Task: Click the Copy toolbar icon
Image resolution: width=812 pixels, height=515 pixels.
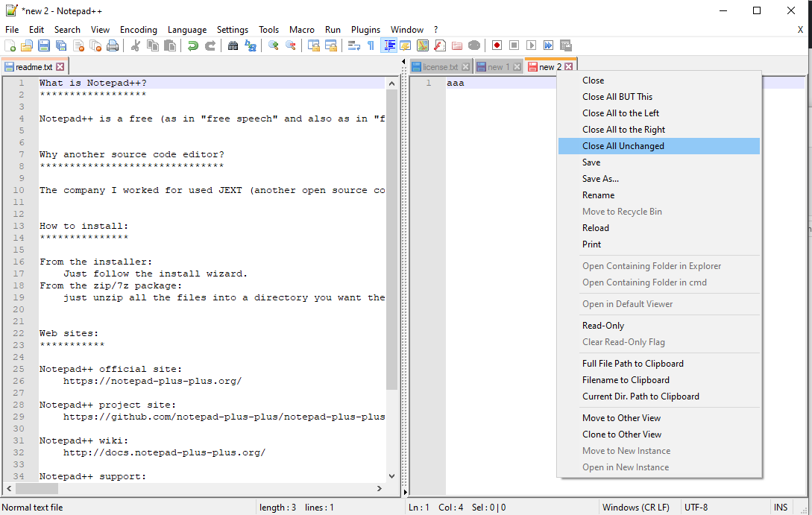Action: (x=153, y=45)
